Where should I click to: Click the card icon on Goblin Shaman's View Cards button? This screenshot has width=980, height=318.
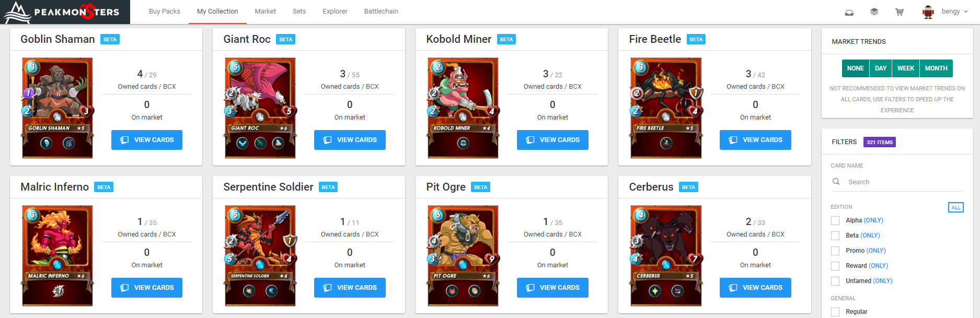pos(124,140)
